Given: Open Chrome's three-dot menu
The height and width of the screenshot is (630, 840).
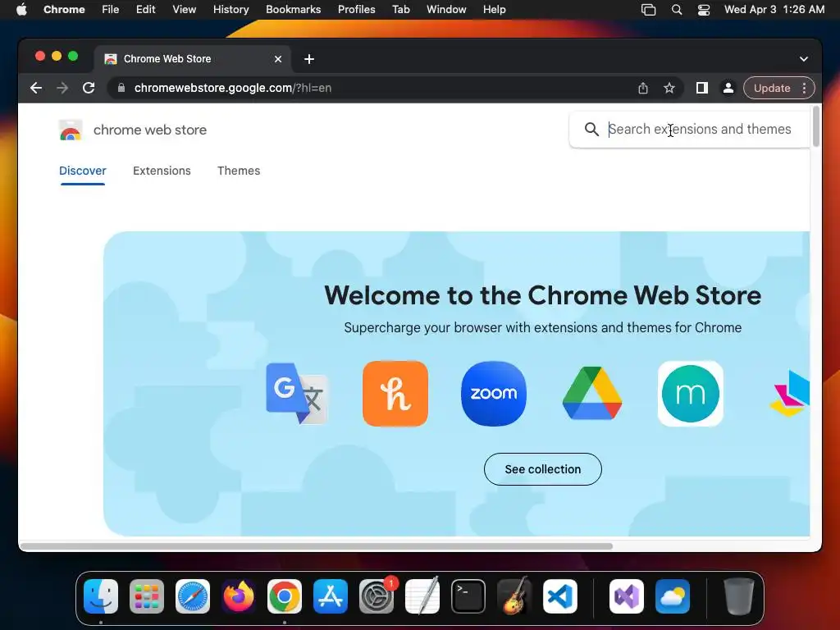Looking at the screenshot, I should tap(804, 88).
